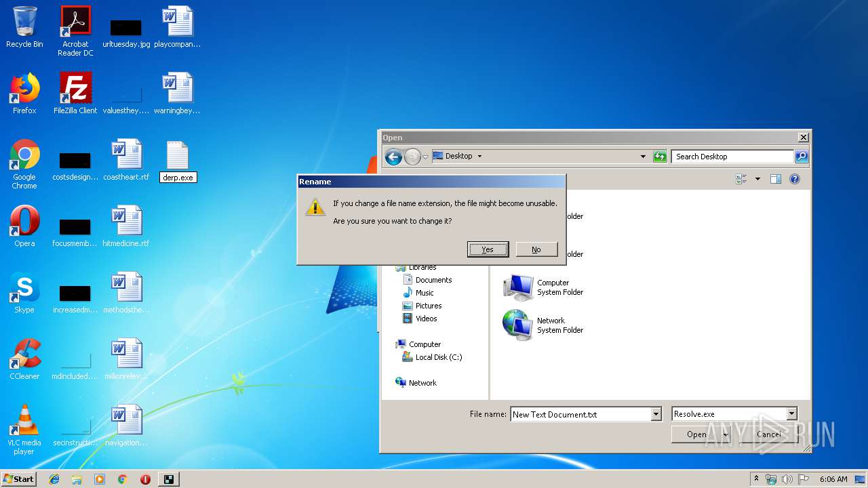Image resolution: width=868 pixels, height=488 pixels.
Task: Select the Skype desktop shortcut
Action: pos(24,293)
